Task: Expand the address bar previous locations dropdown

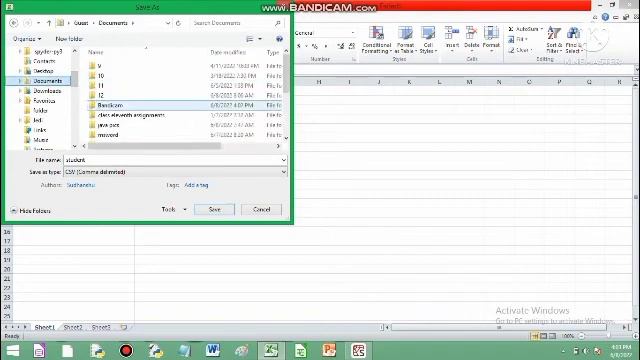Action: pos(168,23)
